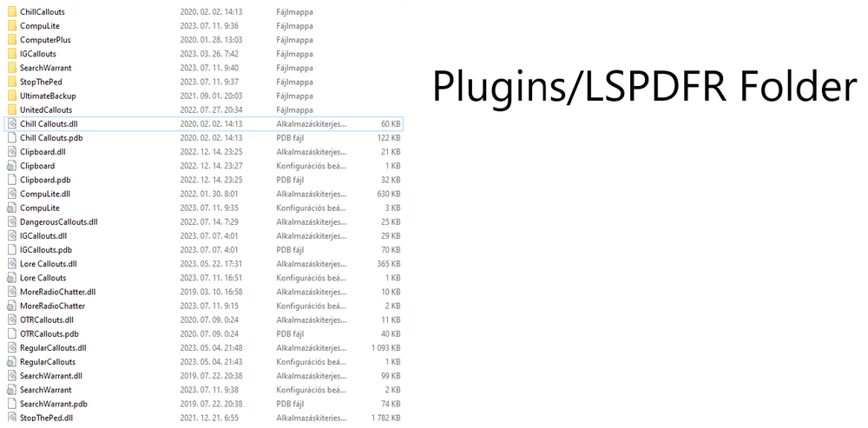Click the size value '40 KB'
The width and height of the screenshot is (868, 428).
391,334
